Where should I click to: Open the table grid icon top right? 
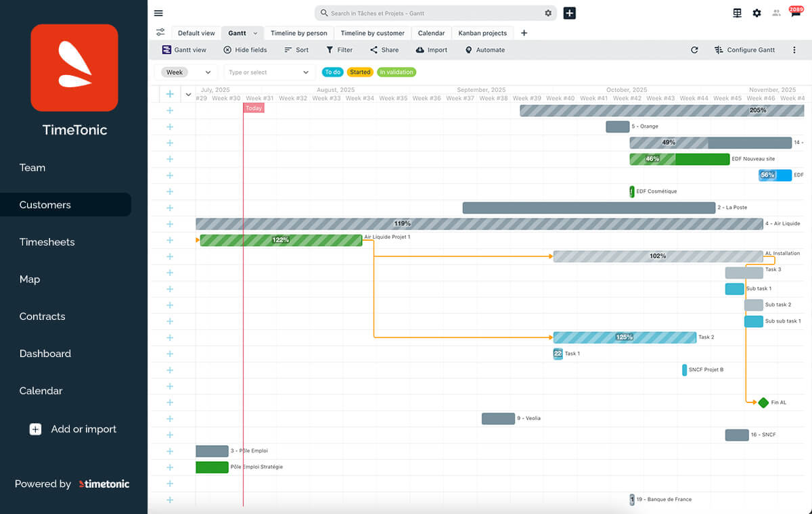coord(738,13)
